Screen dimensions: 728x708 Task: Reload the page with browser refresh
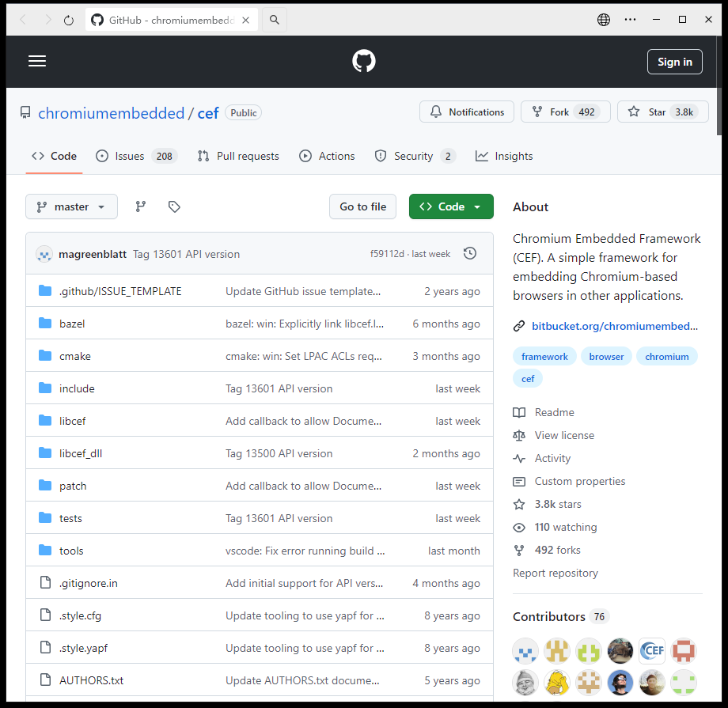tap(68, 20)
